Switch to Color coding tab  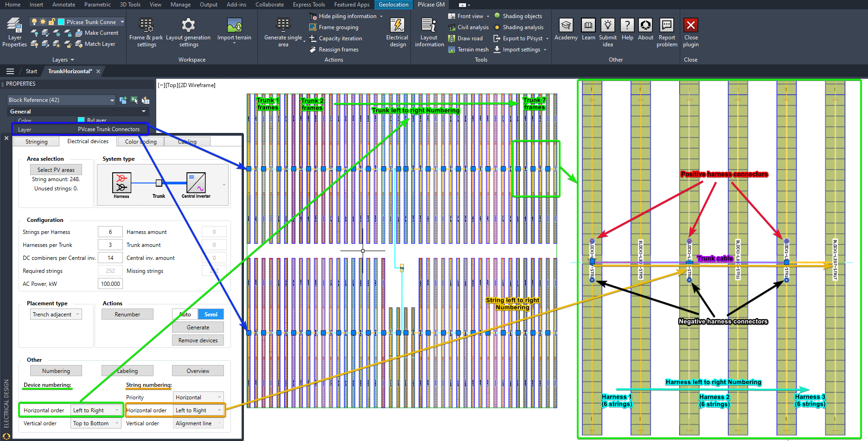140,142
